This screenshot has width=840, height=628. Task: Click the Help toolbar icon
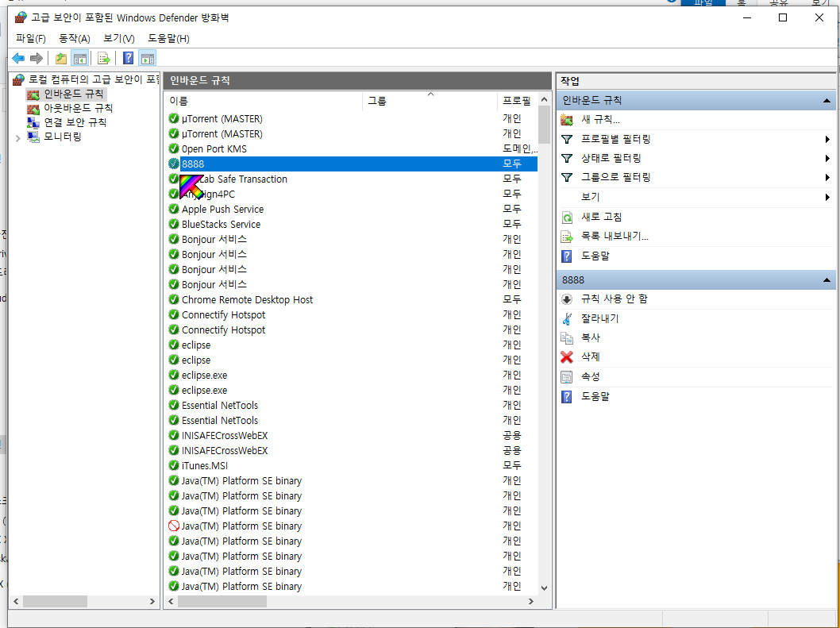[x=128, y=59]
